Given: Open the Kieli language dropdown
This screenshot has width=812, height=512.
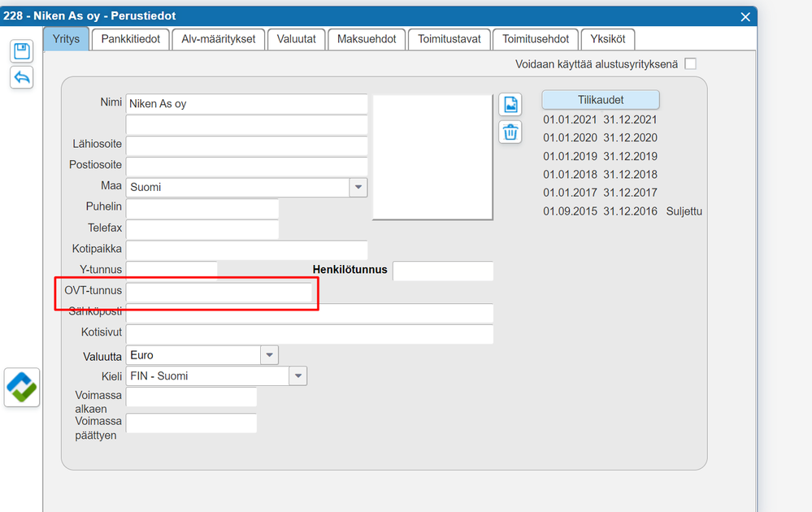Looking at the screenshot, I should [x=297, y=375].
